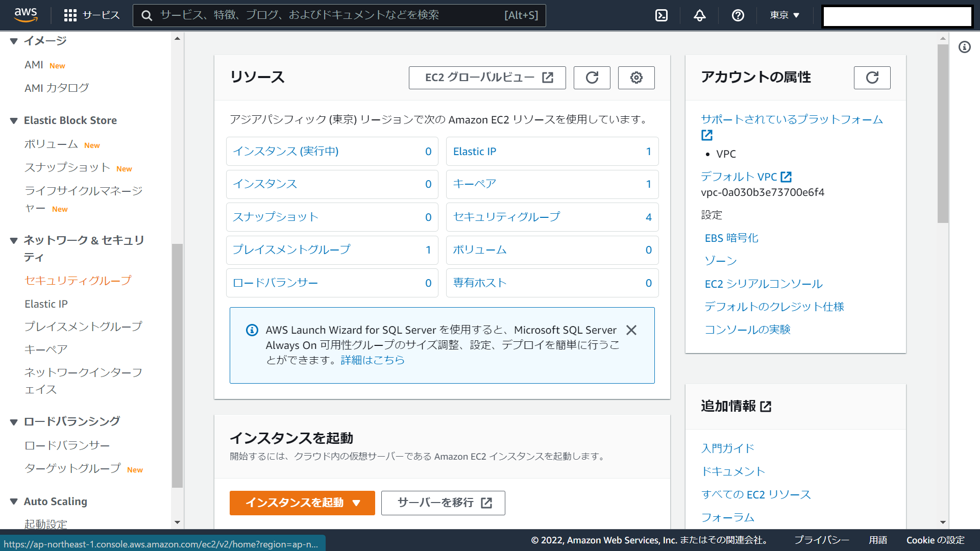Open the info panel icon at right edge
This screenshot has width=980, height=551.
(964, 47)
